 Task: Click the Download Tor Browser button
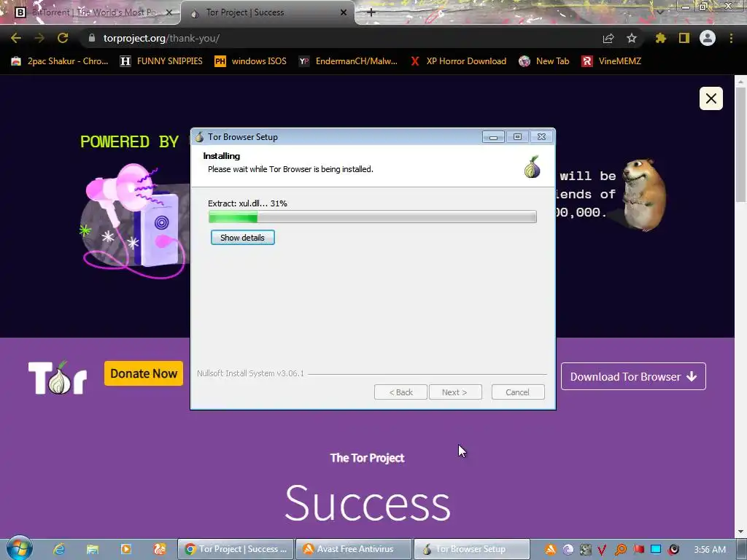[633, 377]
